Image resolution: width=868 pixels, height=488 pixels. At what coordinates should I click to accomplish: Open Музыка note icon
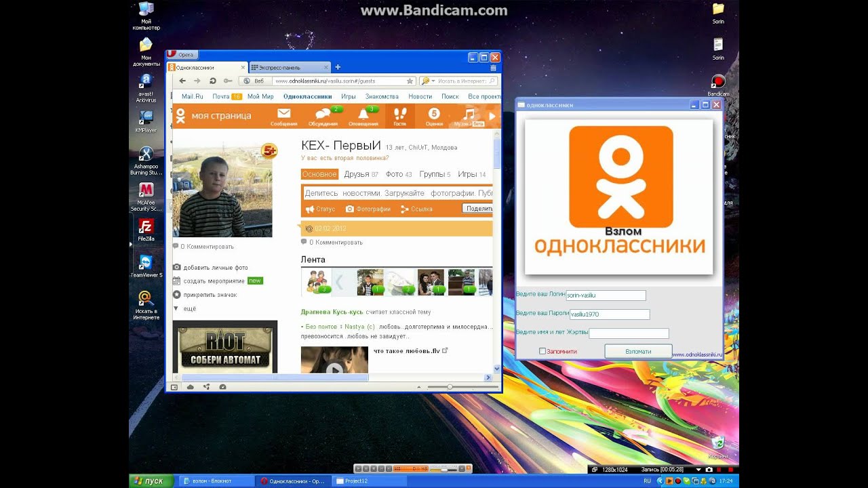[469, 116]
